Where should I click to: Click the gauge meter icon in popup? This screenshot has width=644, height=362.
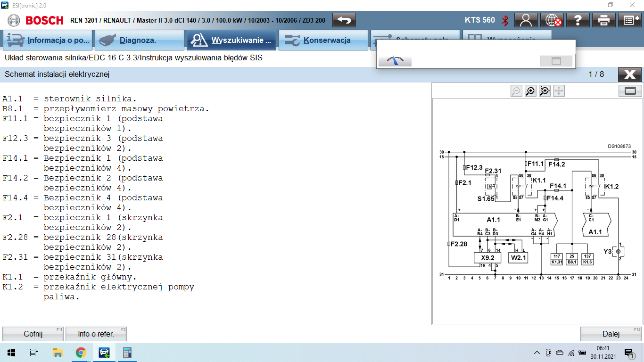click(395, 61)
